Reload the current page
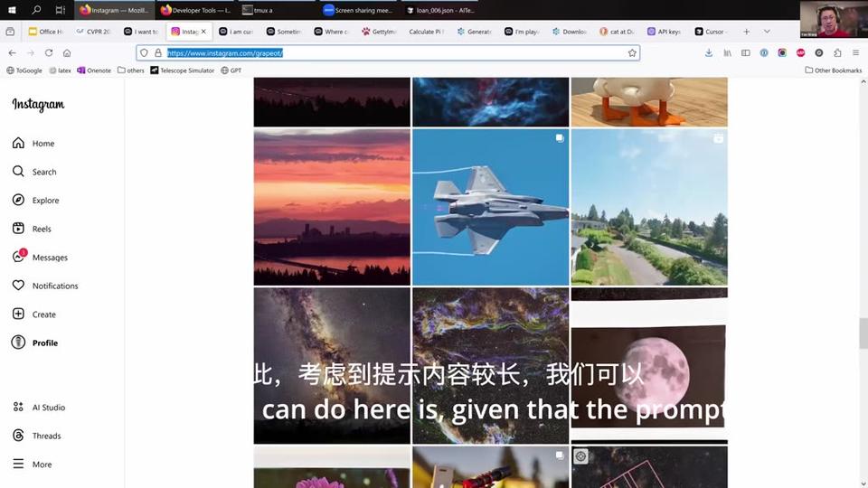Viewport: 868px width, 488px height. 49,53
